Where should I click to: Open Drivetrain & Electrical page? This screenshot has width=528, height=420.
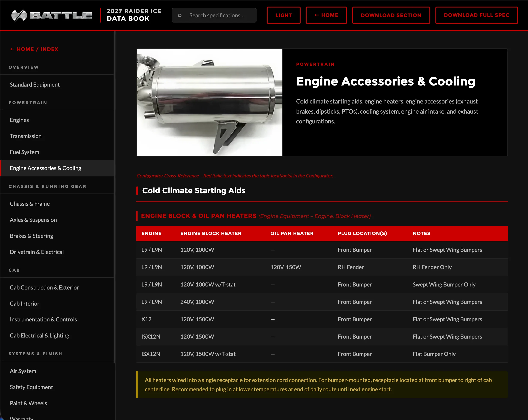tap(57, 252)
